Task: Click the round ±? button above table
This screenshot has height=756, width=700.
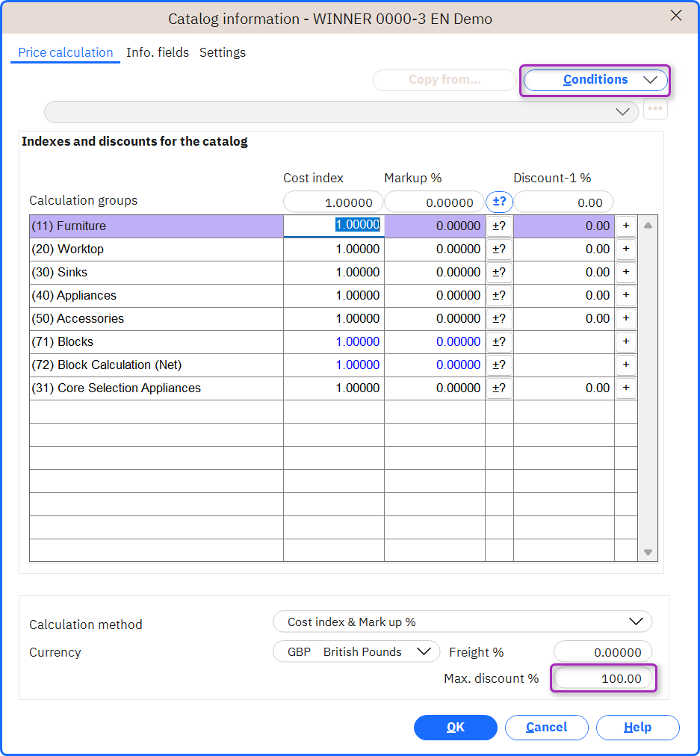Action: click(x=499, y=202)
